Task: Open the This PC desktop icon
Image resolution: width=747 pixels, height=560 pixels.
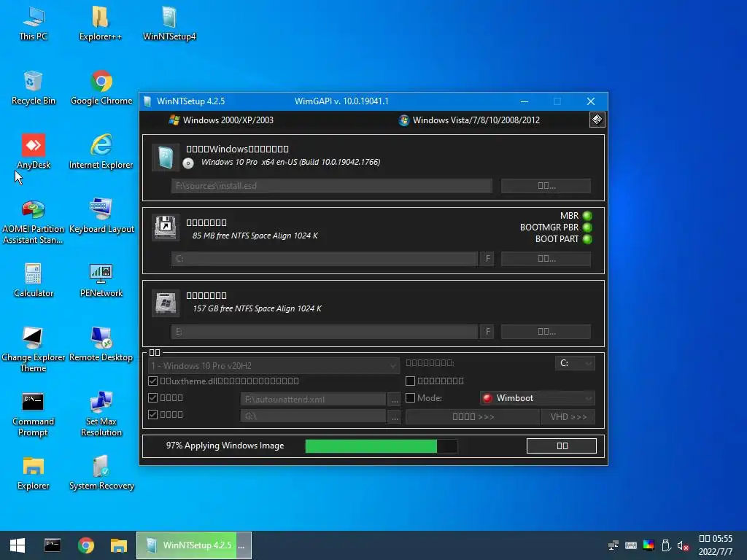Action: click(34, 24)
